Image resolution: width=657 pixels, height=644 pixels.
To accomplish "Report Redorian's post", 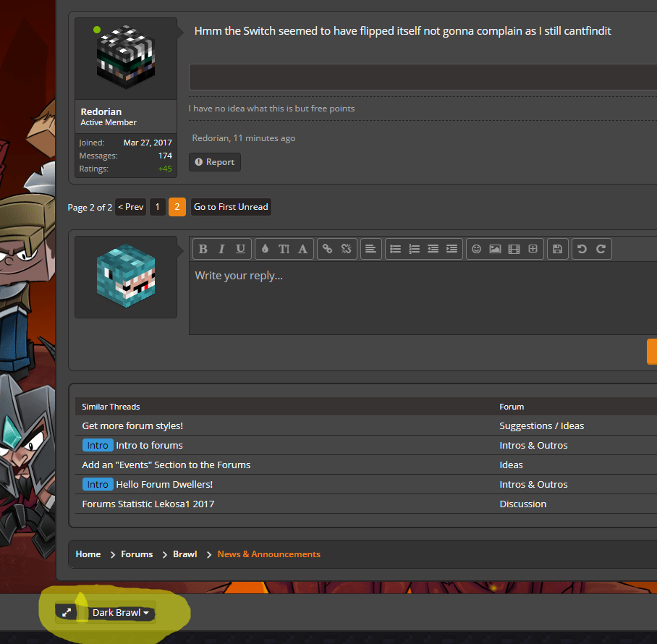I will 214,162.
